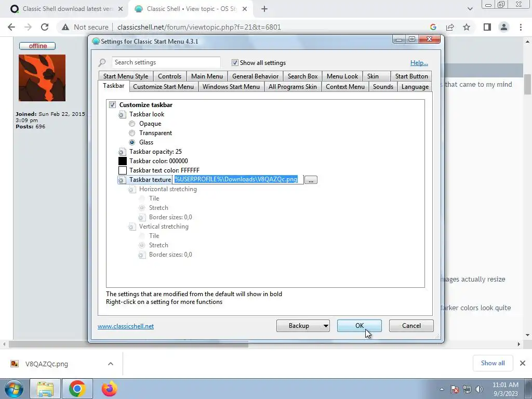This screenshot has width=532, height=399.
Task: Reload the page with Chrome's refresh icon
Action: click(x=45, y=27)
